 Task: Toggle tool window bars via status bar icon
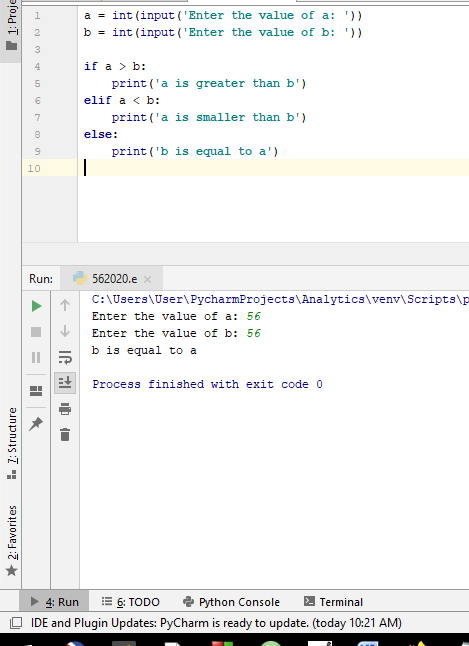coord(16,623)
